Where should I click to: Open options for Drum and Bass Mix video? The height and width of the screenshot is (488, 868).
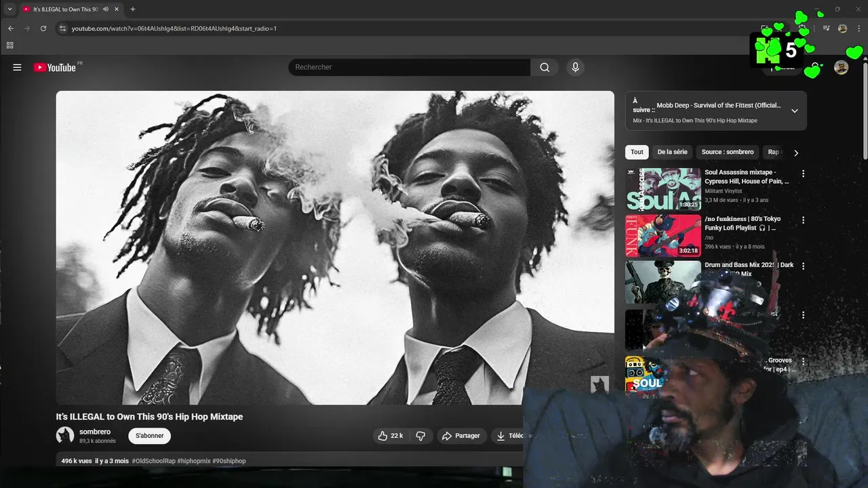tap(803, 266)
